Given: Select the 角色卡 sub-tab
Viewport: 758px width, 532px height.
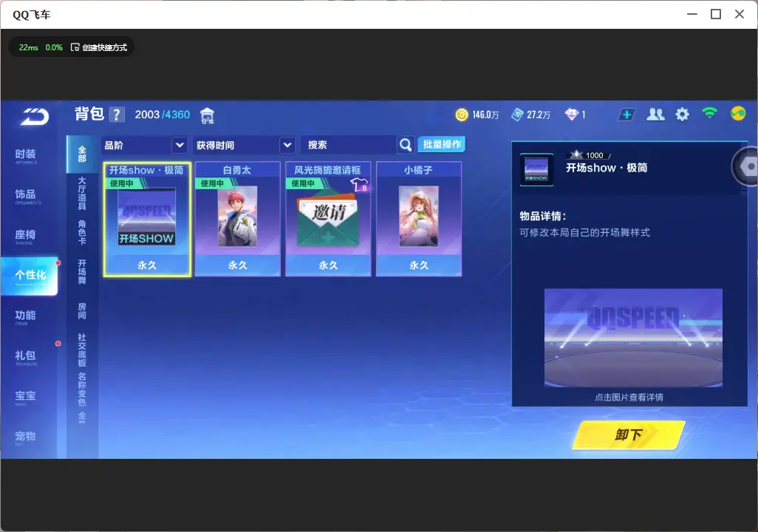Looking at the screenshot, I should pyautogui.click(x=82, y=232).
